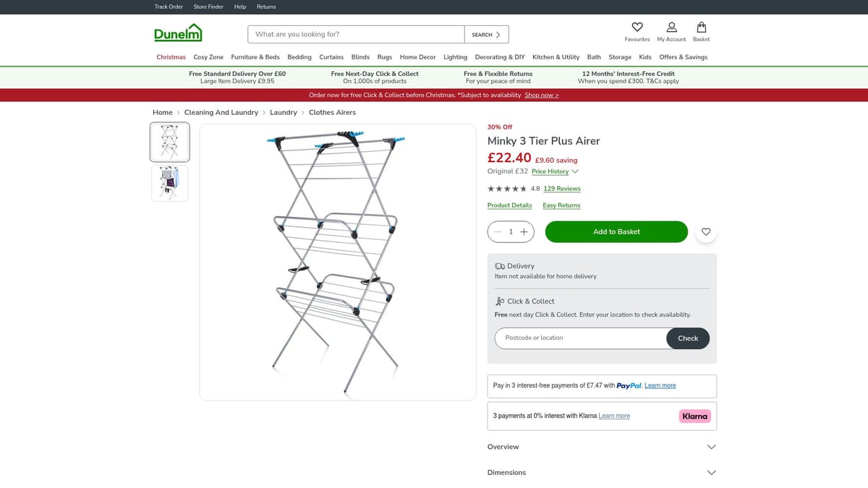Increase quantity with the plus stepper
This screenshot has height=488, width=868.
click(x=524, y=231)
